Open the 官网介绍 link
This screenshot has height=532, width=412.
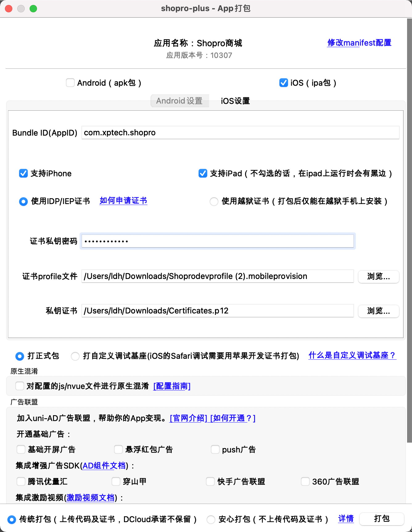188,418
